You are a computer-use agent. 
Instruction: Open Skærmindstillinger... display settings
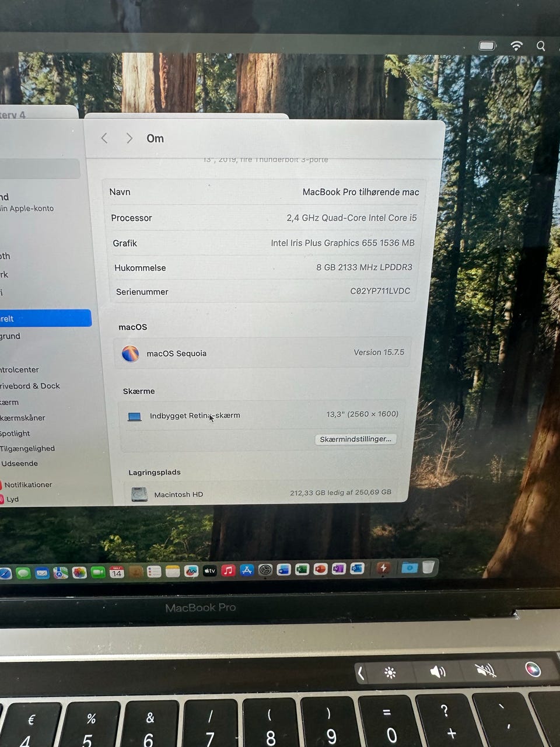coord(355,439)
